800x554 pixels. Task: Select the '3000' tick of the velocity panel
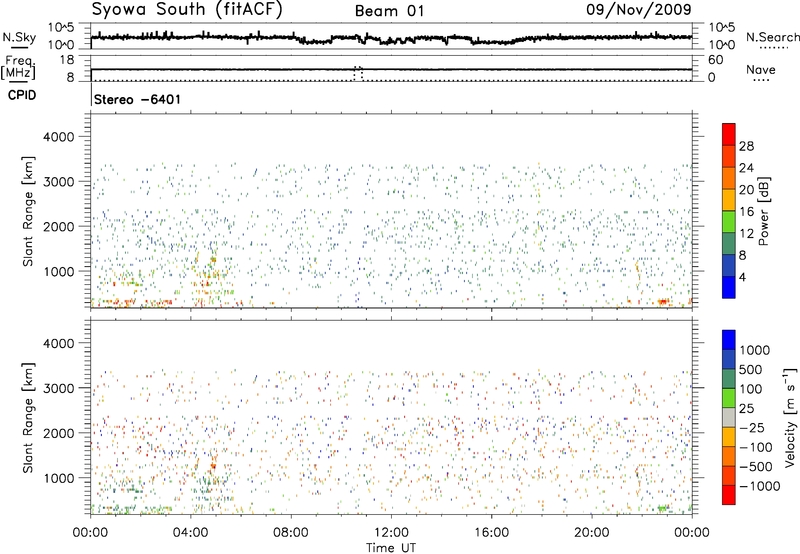[58, 388]
